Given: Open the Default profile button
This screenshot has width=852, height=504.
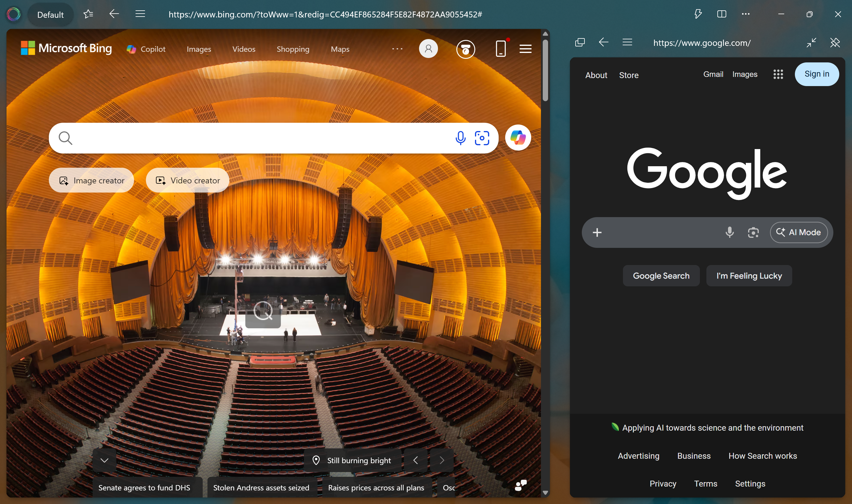Looking at the screenshot, I should point(50,14).
